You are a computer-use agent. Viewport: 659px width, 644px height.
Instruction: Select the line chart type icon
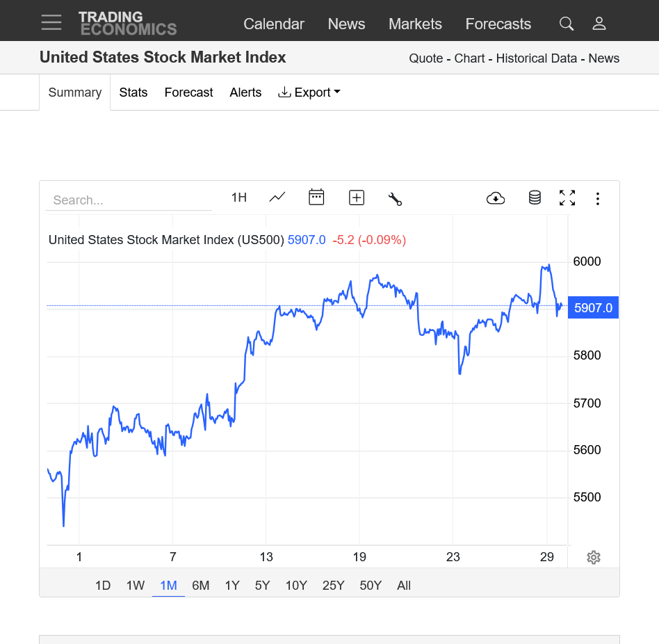(x=277, y=197)
